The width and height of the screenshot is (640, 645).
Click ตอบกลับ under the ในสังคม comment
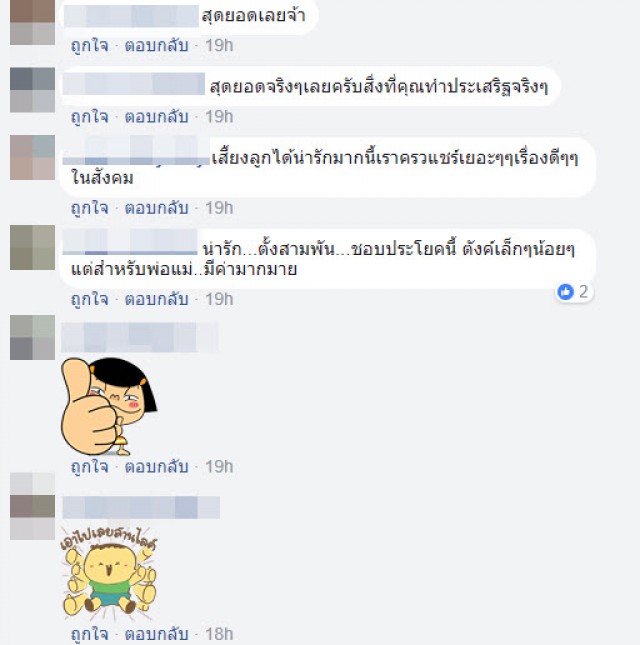tap(157, 208)
